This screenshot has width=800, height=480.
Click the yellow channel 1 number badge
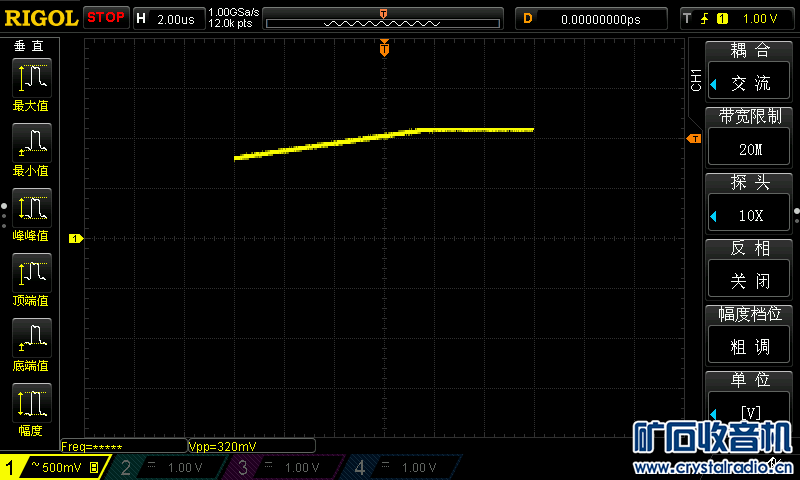coord(9,468)
